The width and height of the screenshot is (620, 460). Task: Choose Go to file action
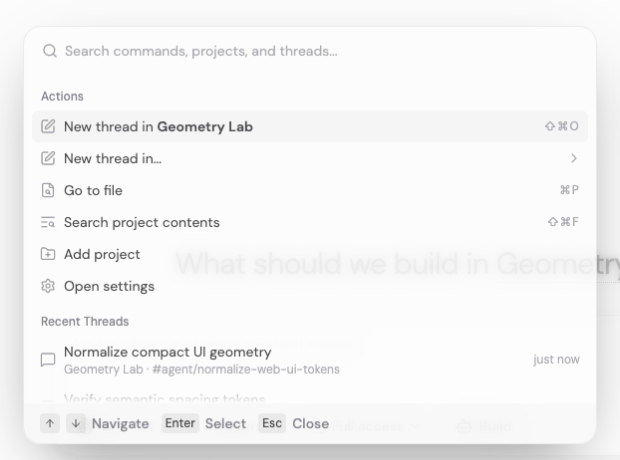(x=310, y=190)
